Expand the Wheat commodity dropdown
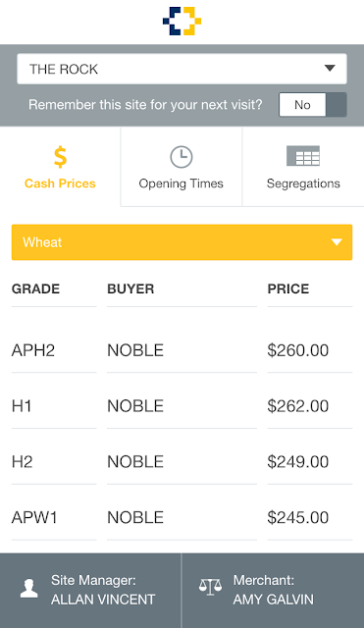This screenshot has width=364, height=628. point(182,242)
